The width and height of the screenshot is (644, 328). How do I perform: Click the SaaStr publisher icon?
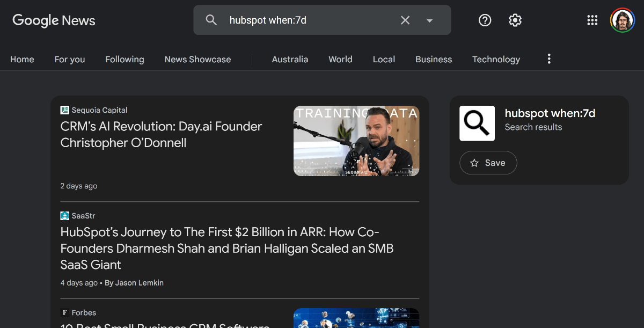[x=65, y=216]
